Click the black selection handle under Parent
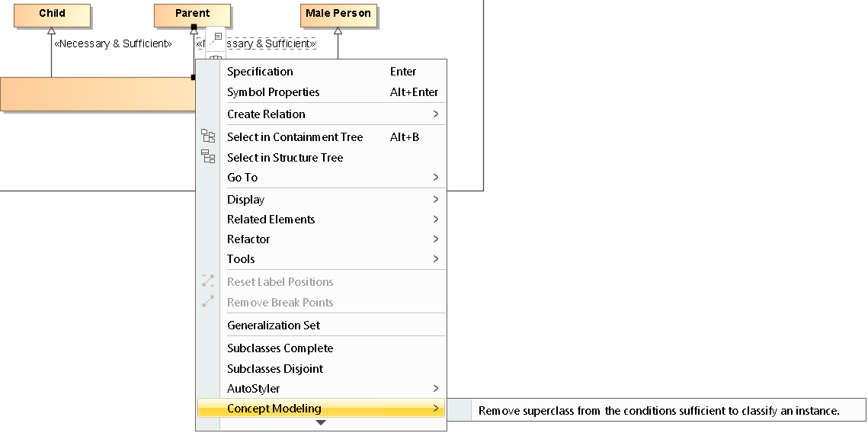 194,27
